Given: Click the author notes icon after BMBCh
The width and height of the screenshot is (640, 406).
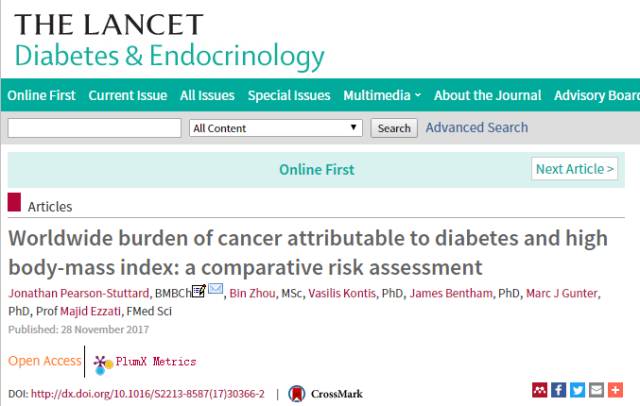Looking at the screenshot, I should pyautogui.click(x=199, y=291).
